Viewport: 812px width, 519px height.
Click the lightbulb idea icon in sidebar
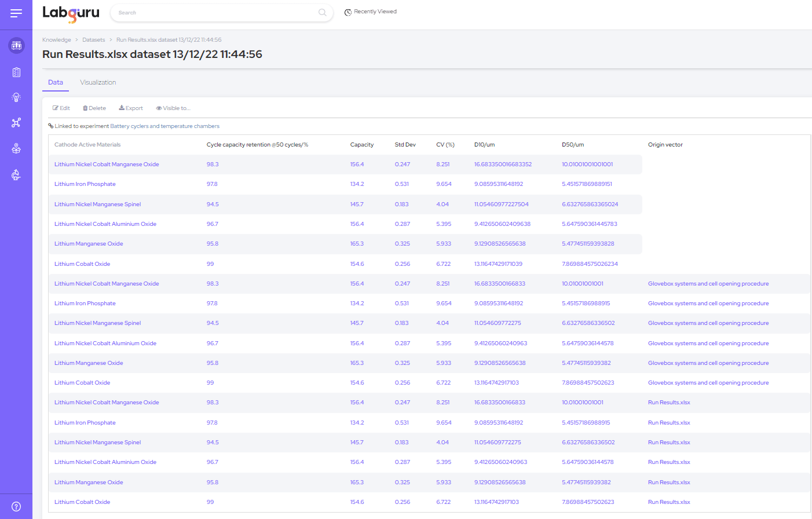pos(16,97)
